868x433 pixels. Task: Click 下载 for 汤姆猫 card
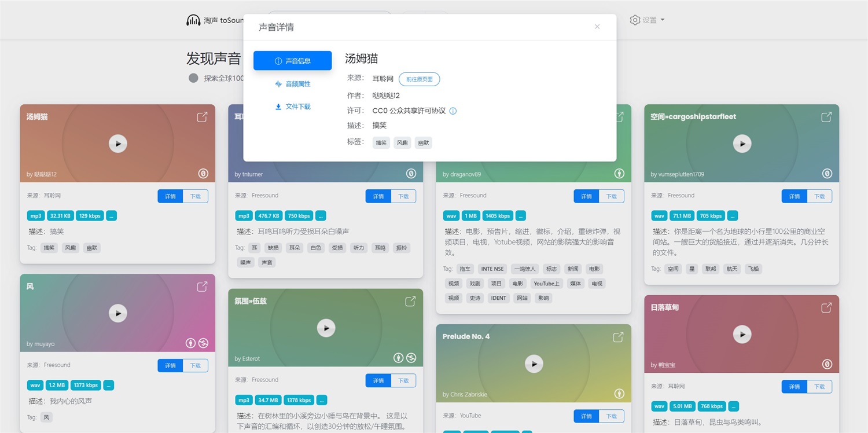pyautogui.click(x=196, y=196)
